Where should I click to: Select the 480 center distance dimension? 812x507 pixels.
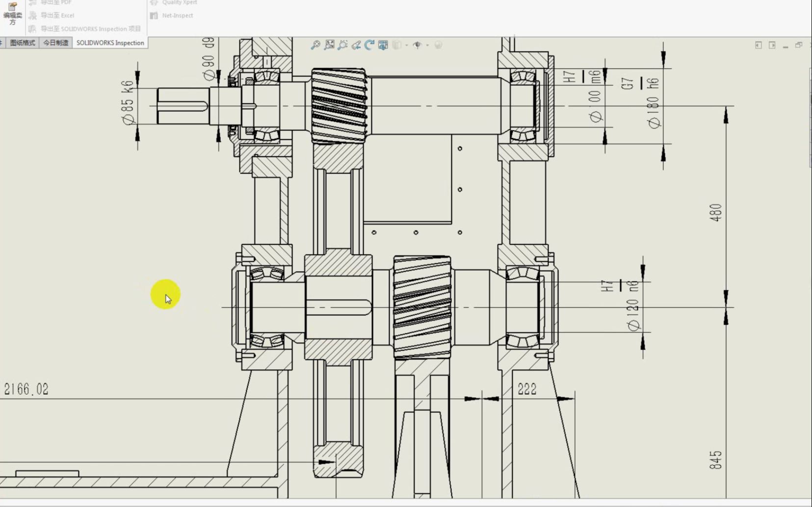[716, 213]
